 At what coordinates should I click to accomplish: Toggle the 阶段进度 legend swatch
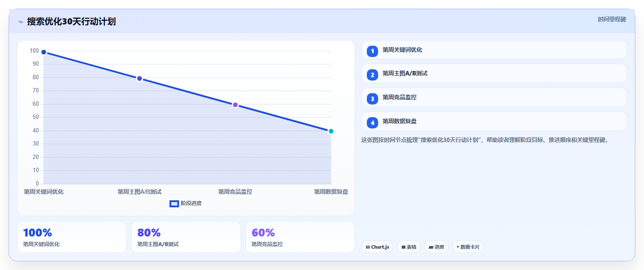pos(174,203)
